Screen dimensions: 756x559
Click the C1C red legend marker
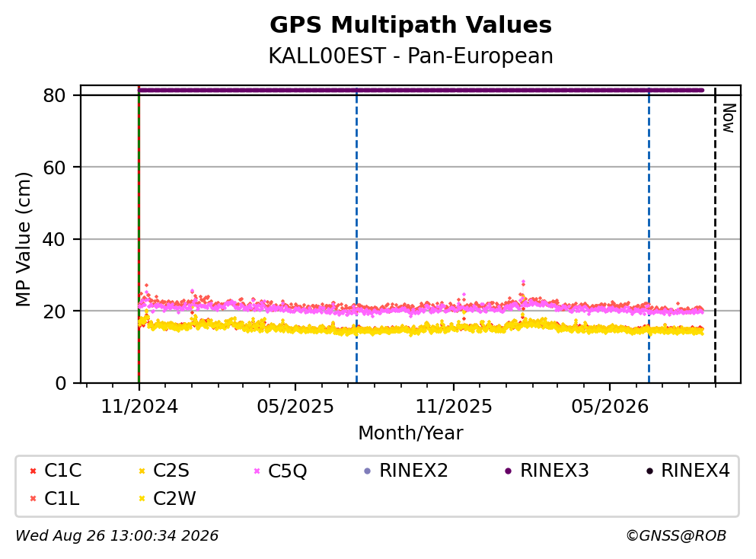pos(33,471)
